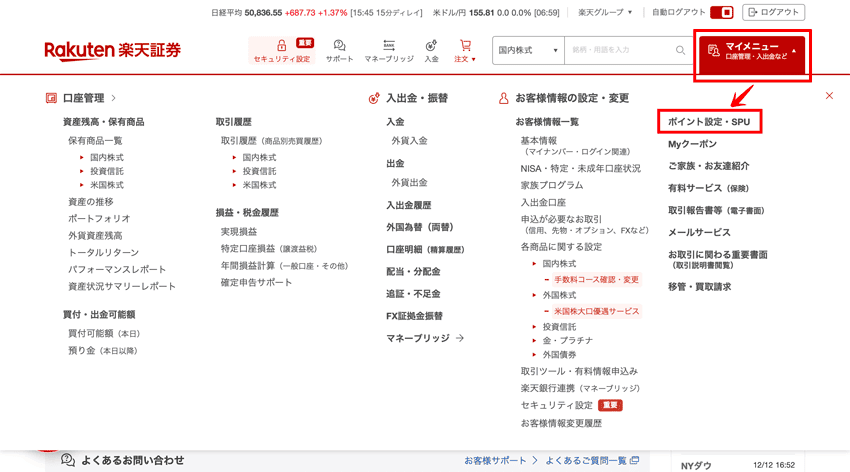Viewport: 850px width, 472px height.
Task: Open 実現損益
Action: pyautogui.click(x=239, y=232)
